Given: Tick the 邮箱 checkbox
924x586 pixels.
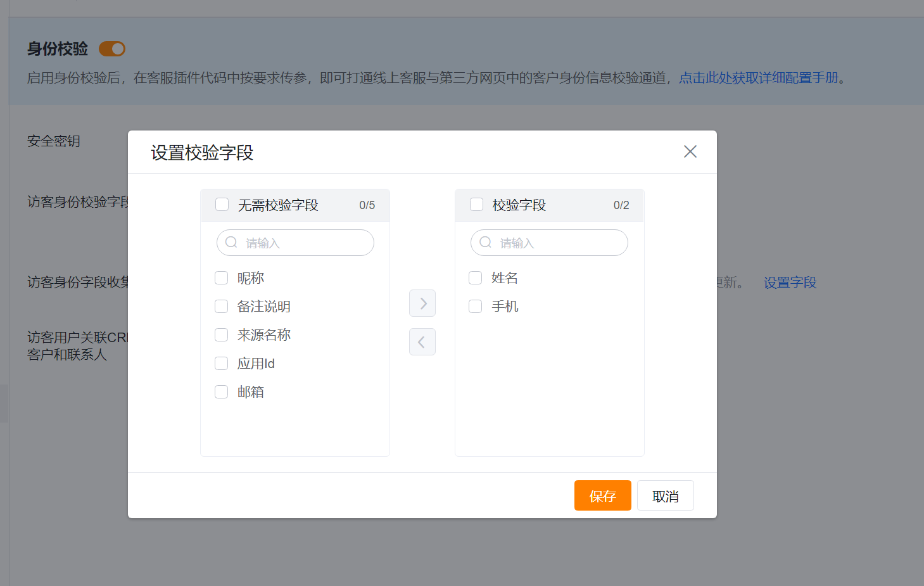Looking at the screenshot, I should [222, 392].
